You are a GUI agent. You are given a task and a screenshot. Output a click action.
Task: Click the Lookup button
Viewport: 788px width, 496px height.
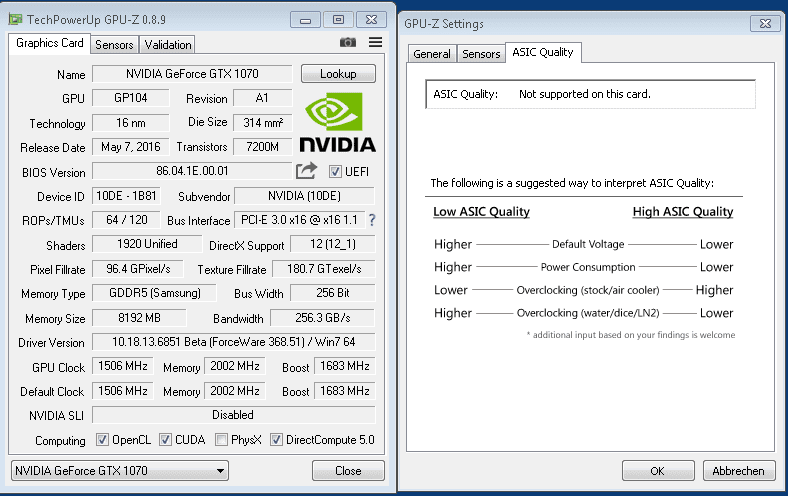point(338,74)
